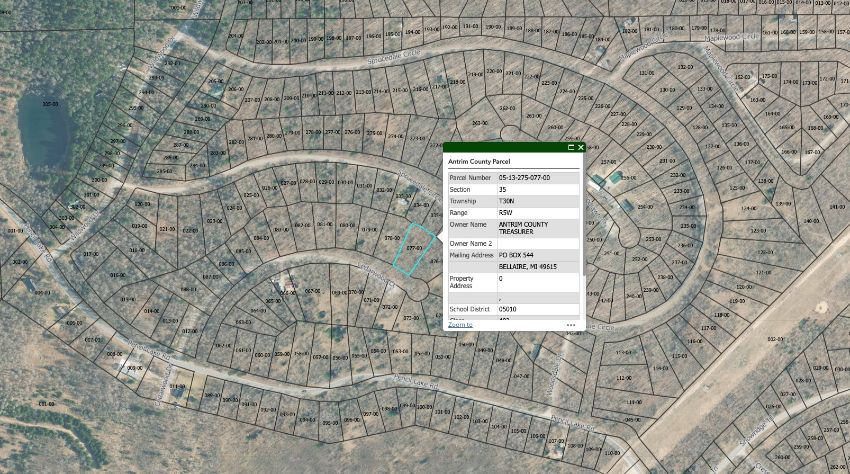Click the Zoom to link
The width and height of the screenshot is (850, 474).
(x=460, y=325)
